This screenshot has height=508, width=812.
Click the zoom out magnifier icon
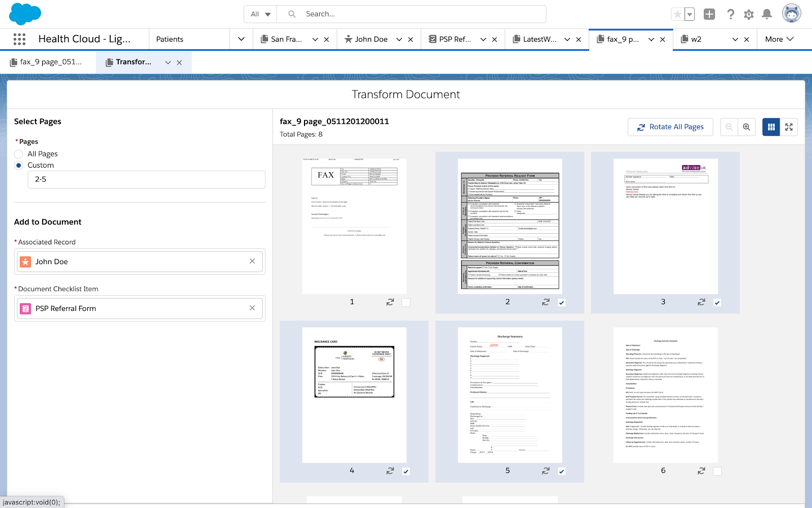click(729, 127)
